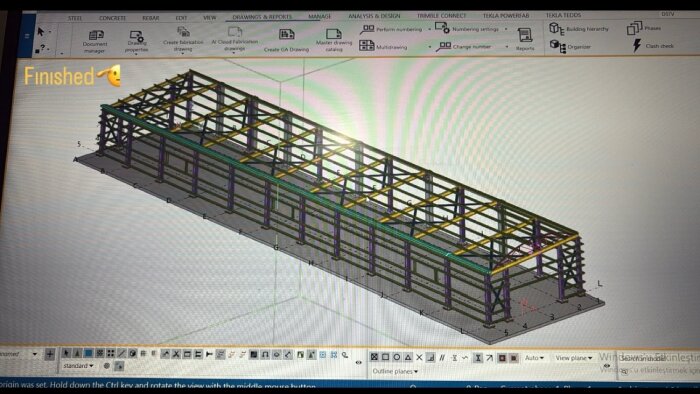Open the standard selection filter dropdown
Screen dimensions: 700x394
click(x=78, y=365)
